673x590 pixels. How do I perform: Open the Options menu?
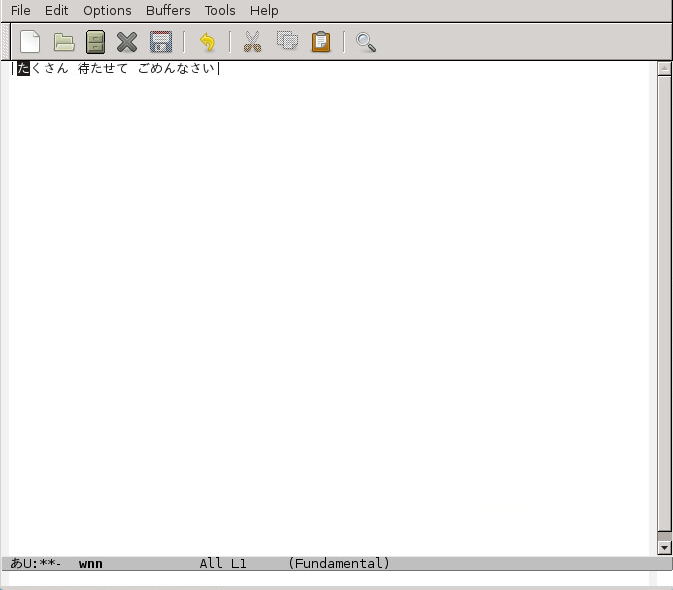tap(107, 10)
